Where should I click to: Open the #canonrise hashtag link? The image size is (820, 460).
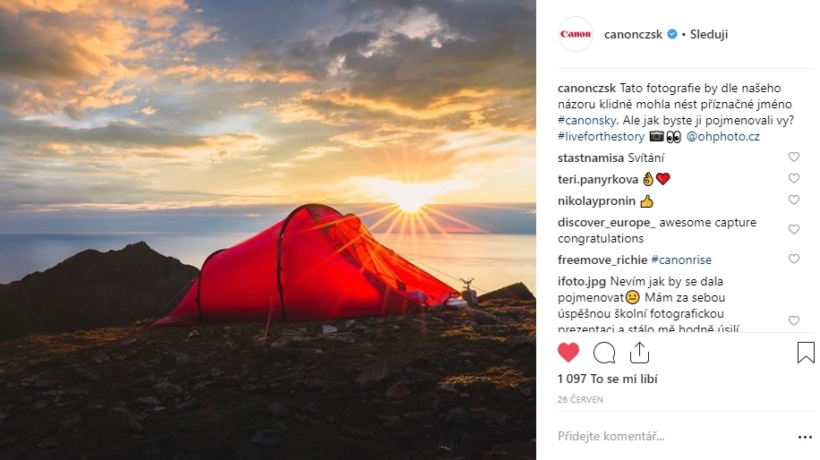681,260
